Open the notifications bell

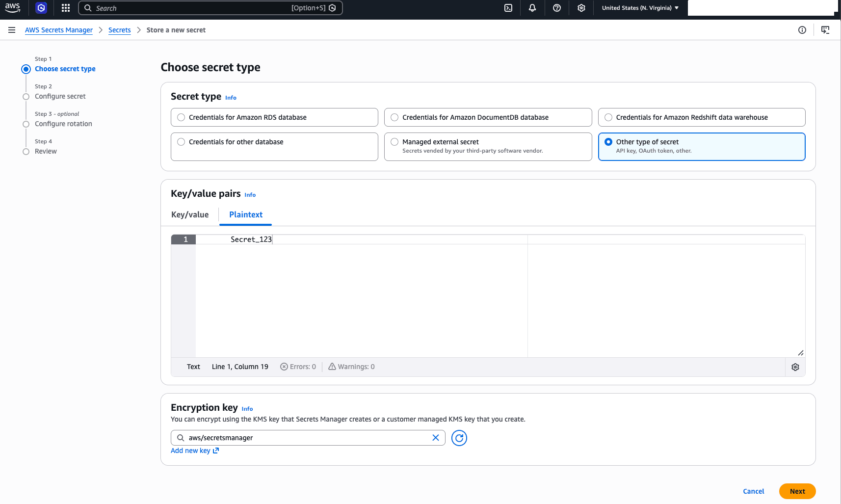[532, 8]
